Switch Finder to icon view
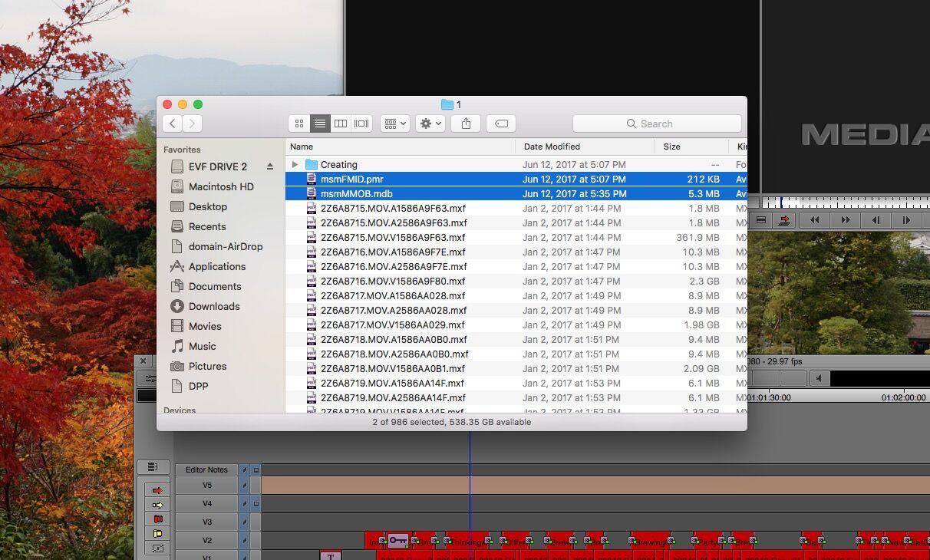The height and width of the screenshot is (560, 930). (299, 124)
